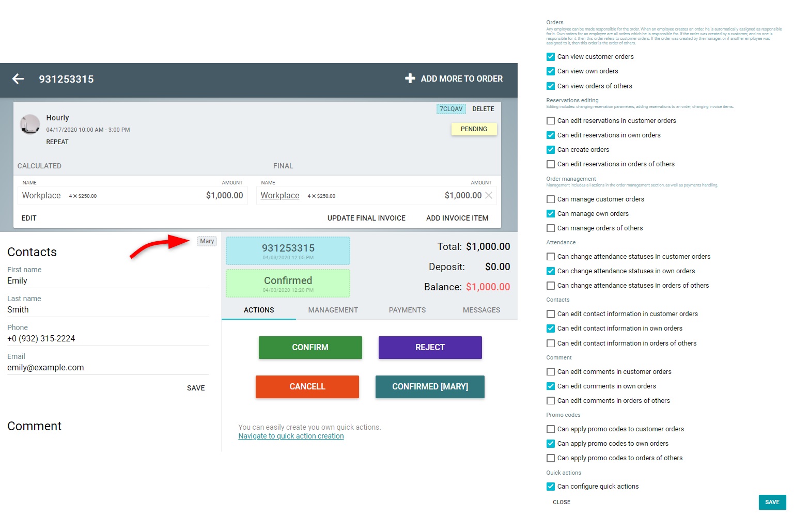Open the Payments tab
This screenshot has width=809, height=532.
[407, 310]
